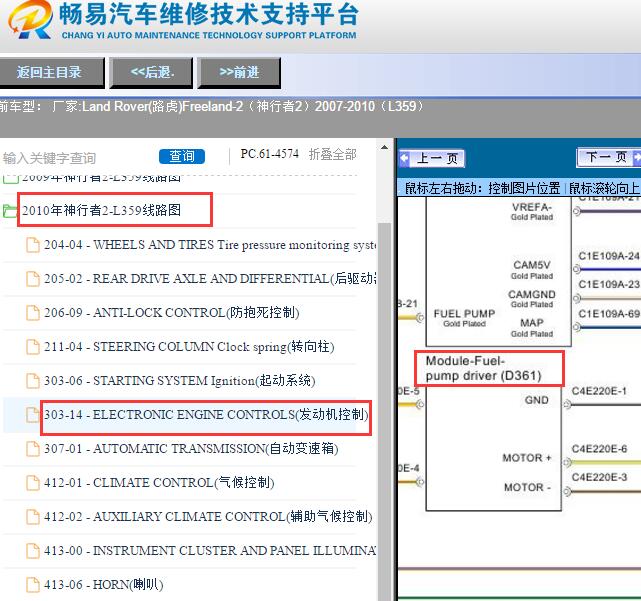
Task: Click document icon beside 413-06 HORN
Action: (x=33, y=584)
